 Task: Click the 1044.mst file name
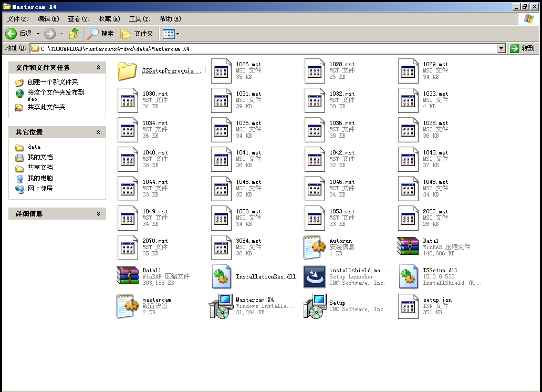(x=155, y=182)
